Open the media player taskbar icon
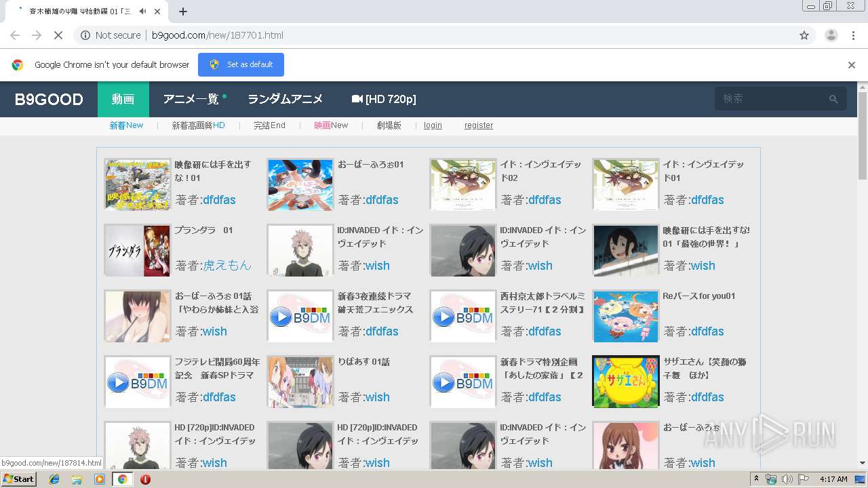This screenshot has height=488, width=868. [100, 479]
